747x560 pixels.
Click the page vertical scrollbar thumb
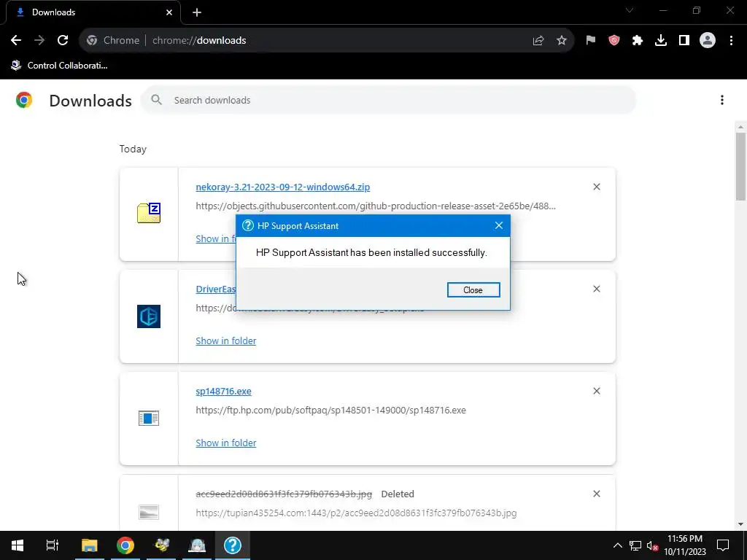pyautogui.click(x=740, y=167)
